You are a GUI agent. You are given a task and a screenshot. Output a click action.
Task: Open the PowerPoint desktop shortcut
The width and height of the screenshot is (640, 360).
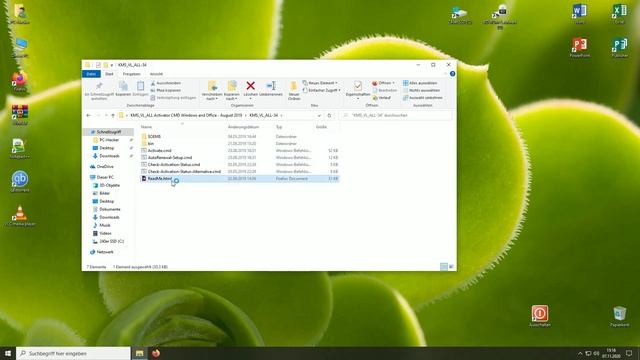pos(580,47)
